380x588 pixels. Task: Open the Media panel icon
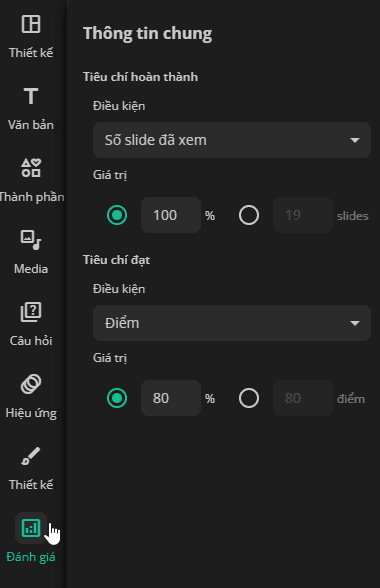(31, 240)
